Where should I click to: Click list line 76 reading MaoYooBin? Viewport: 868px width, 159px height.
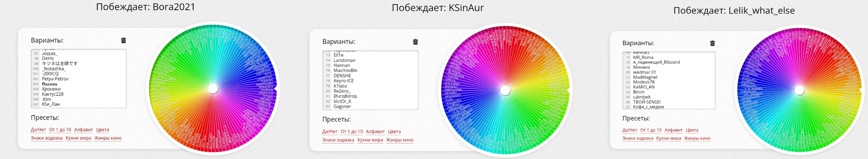345,71
